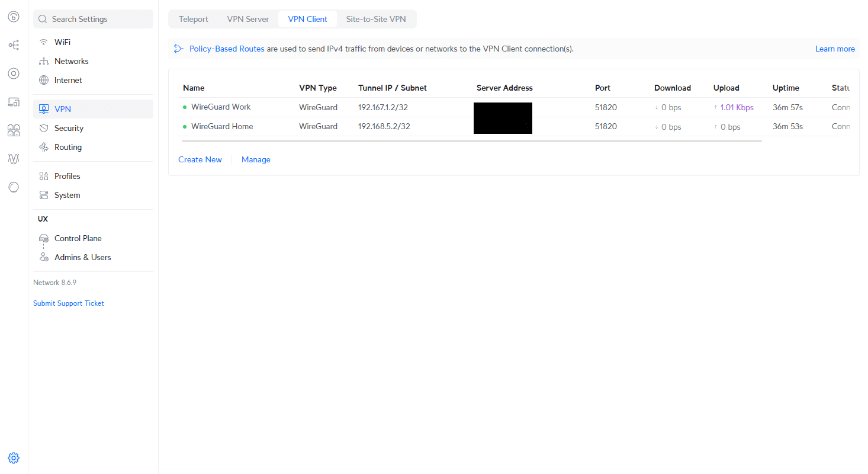The width and height of the screenshot is (868, 474).
Task: Switch to the Site-to-Site VPN tab
Action: click(x=376, y=19)
